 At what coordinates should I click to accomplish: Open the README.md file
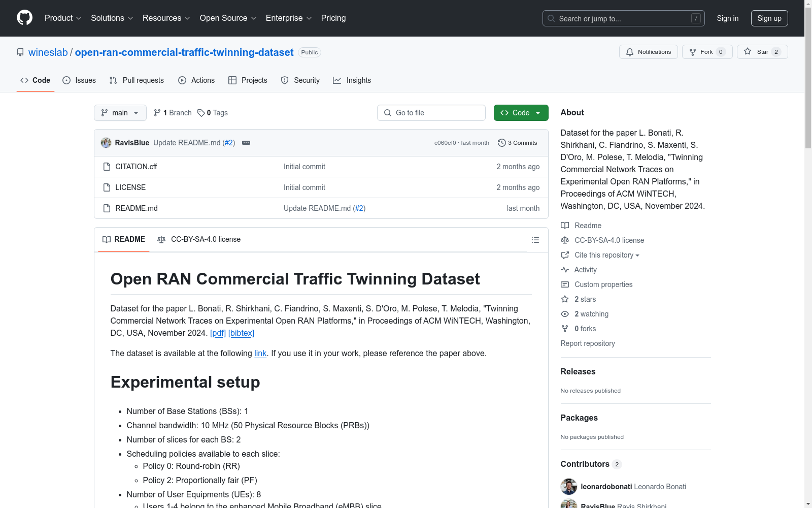pyautogui.click(x=137, y=208)
